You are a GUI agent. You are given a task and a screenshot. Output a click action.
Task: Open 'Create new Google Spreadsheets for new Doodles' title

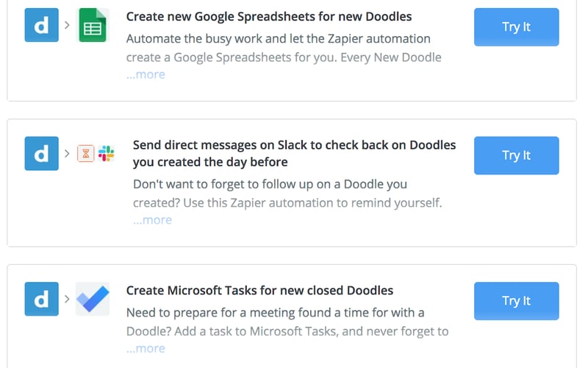coord(269,16)
